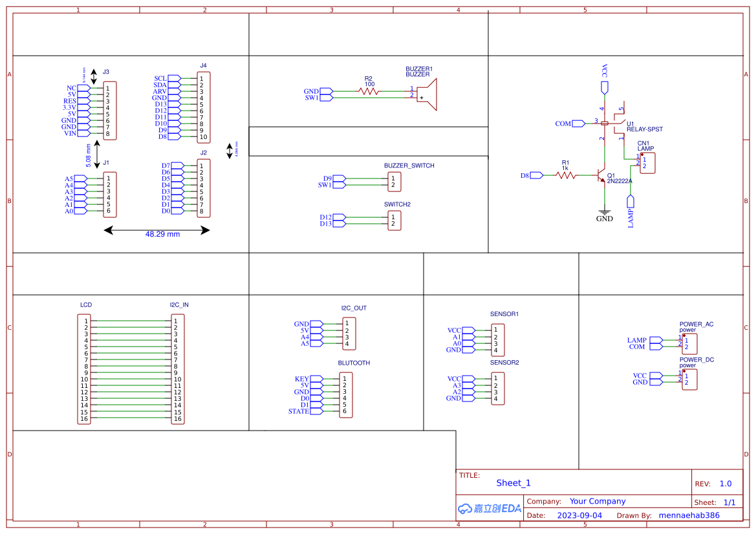Click the GND ground symbol below Q1

click(x=605, y=211)
